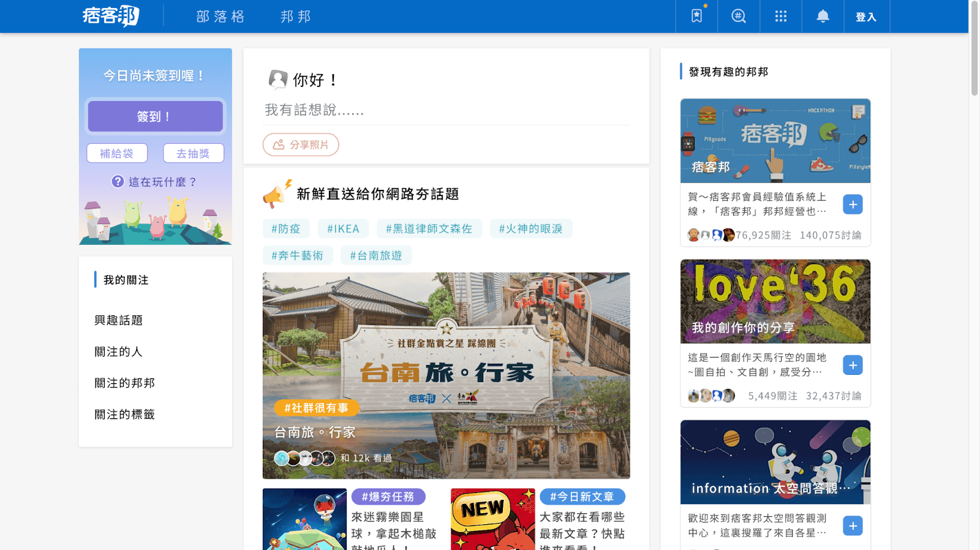The height and width of the screenshot is (550, 980).
Task: Click follower avatars under 痞客邦 group card
Action: click(x=710, y=235)
